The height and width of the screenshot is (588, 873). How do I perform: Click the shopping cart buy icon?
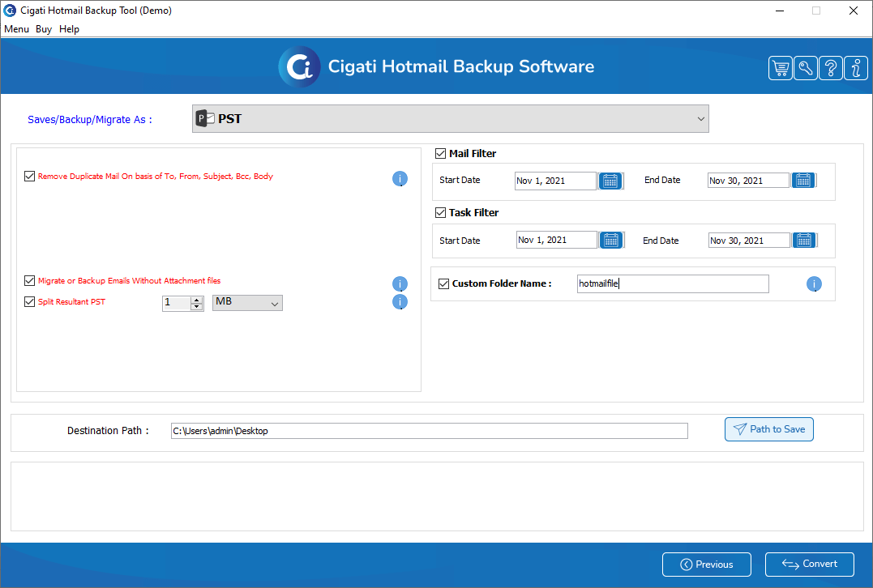point(780,69)
